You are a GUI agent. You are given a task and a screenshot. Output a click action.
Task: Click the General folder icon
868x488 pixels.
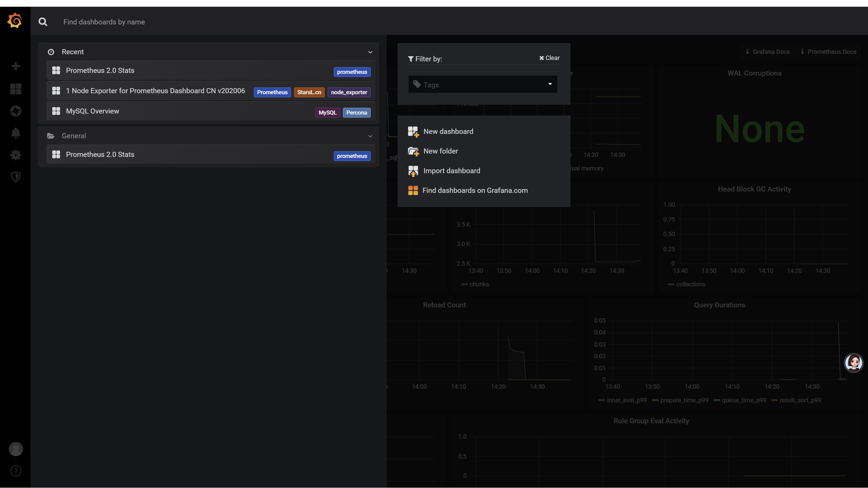point(51,136)
